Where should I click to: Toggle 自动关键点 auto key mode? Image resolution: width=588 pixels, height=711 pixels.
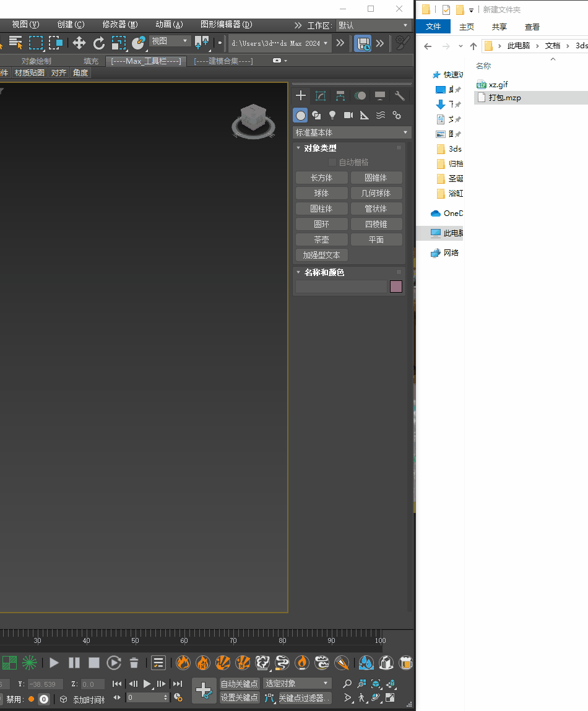tap(239, 684)
